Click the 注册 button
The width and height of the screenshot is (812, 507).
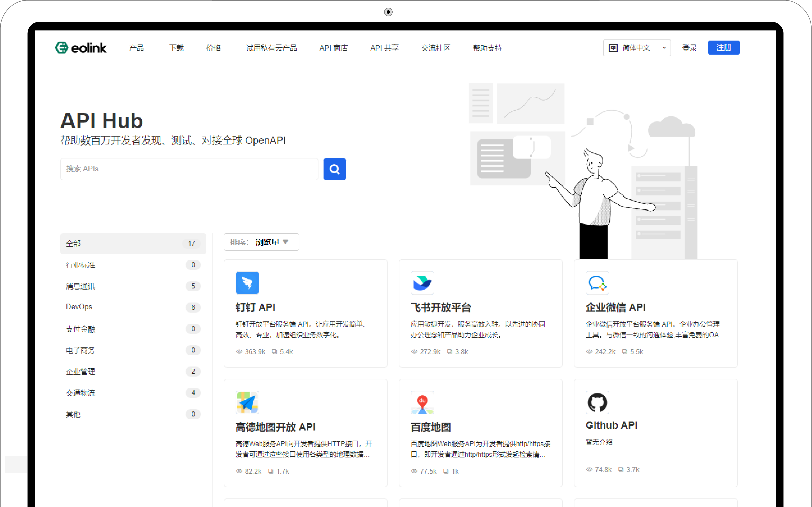(723, 48)
